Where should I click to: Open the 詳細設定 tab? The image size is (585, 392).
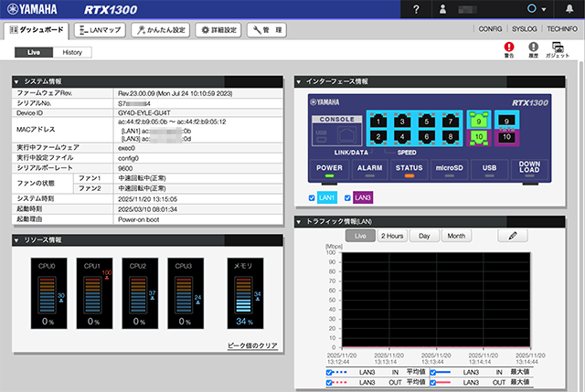tap(218, 30)
